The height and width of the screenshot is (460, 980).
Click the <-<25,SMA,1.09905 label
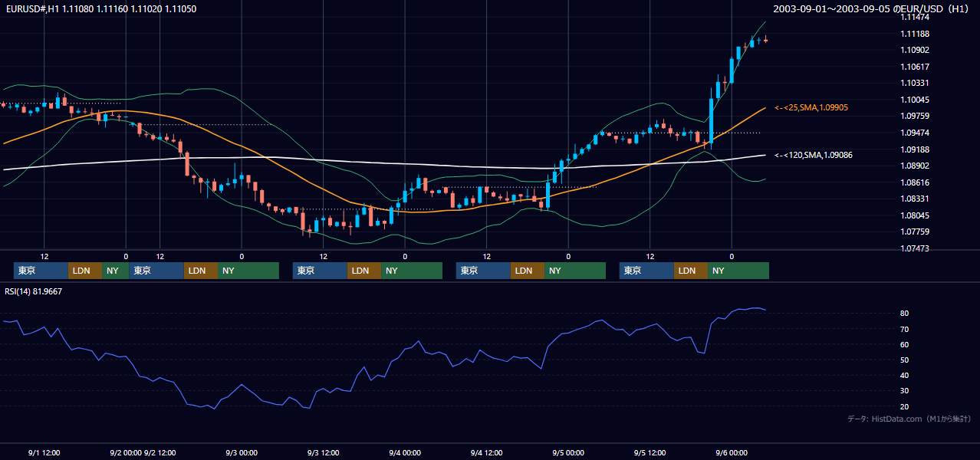tap(813, 108)
